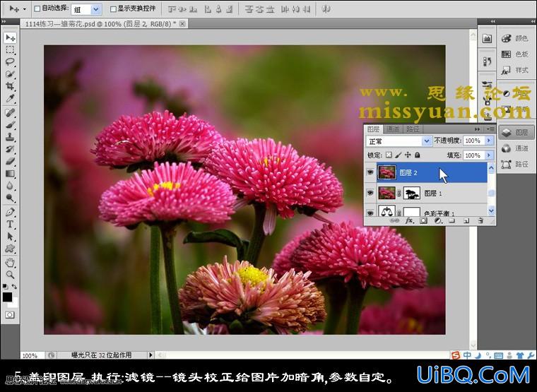Image resolution: width=537 pixels, height=392 pixels.
Task: Select the Path Selection tool
Action: [10, 236]
